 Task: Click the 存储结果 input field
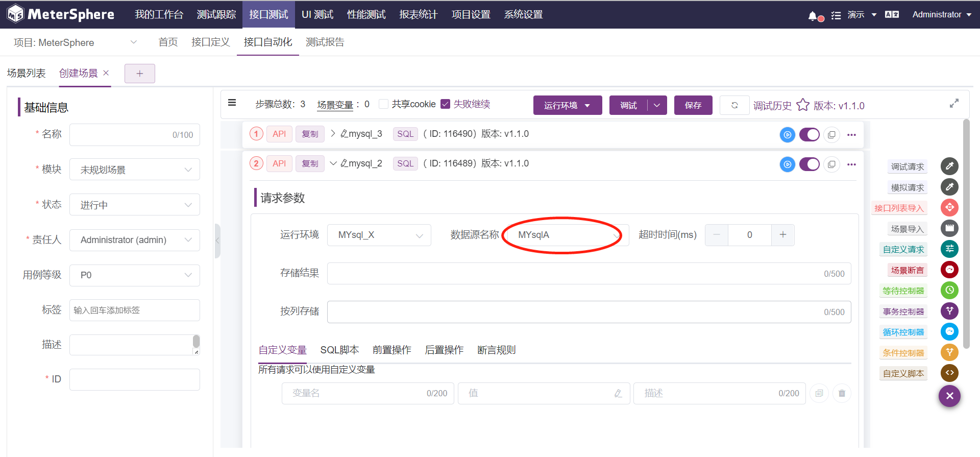tap(589, 273)
